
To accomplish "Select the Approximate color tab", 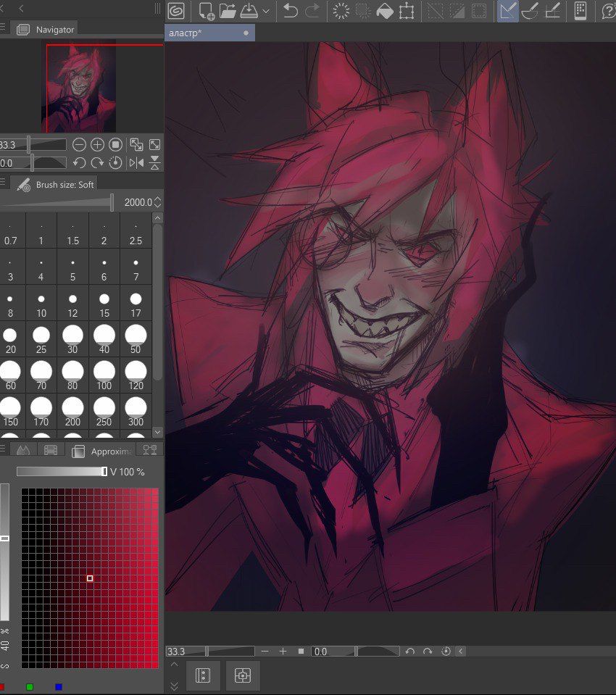I will 101,451.
